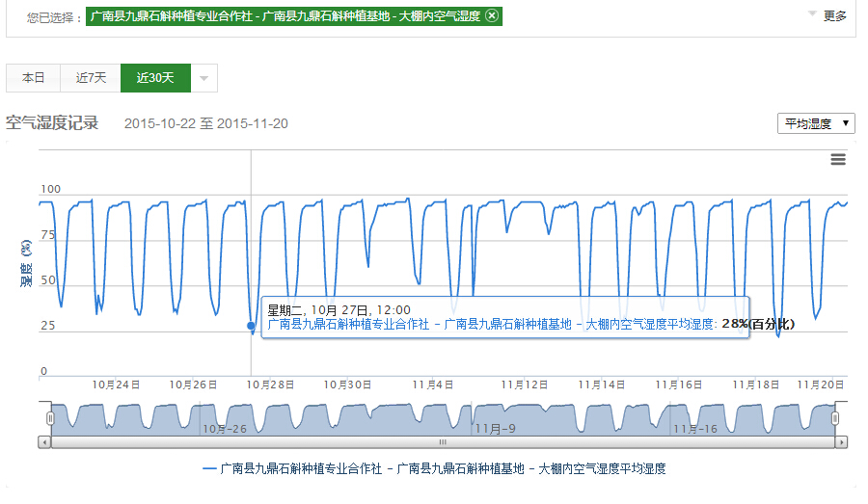Image resolution: width=868 pixels, height=504 pixels.
Task: Click the highlighted 10月27日 data point
Action: 252,326
